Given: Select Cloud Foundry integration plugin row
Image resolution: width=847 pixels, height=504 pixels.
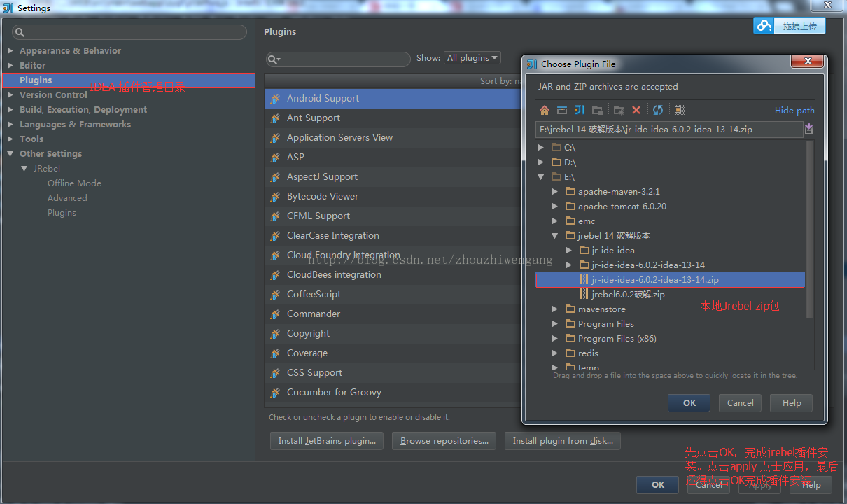Looking at the screenshot, I should [x=393, y=255].
